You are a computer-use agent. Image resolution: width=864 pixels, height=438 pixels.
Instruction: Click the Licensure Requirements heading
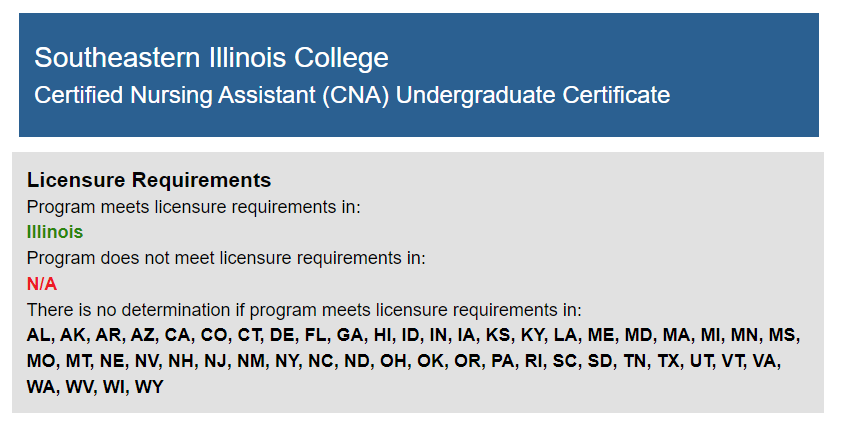coord(149,180)
